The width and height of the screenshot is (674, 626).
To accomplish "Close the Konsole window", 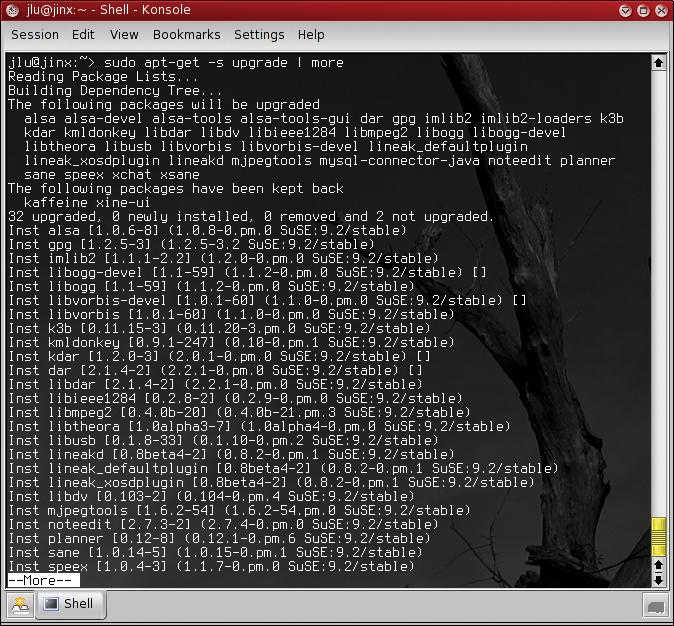I will [661, 10].
